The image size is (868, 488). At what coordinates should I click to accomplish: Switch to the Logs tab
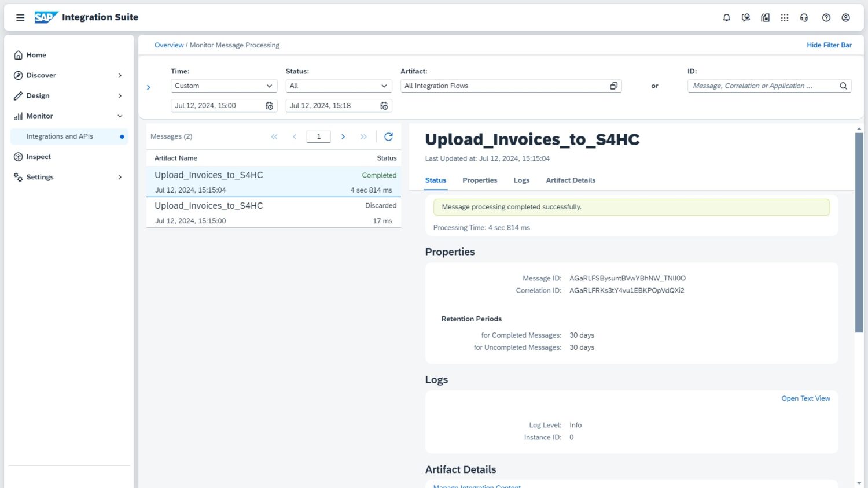pos(521,180)
